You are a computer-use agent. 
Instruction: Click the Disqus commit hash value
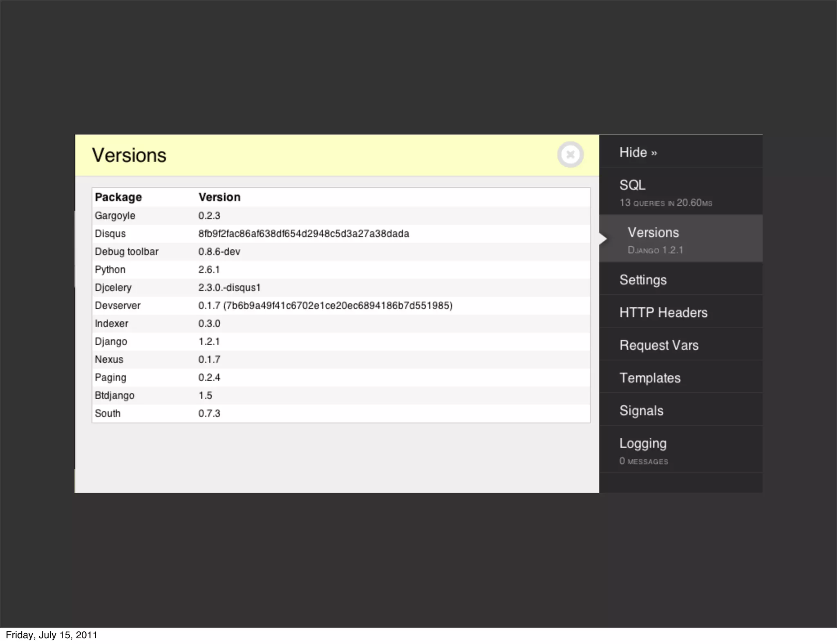pyautogui.click(x=303, y=234)
